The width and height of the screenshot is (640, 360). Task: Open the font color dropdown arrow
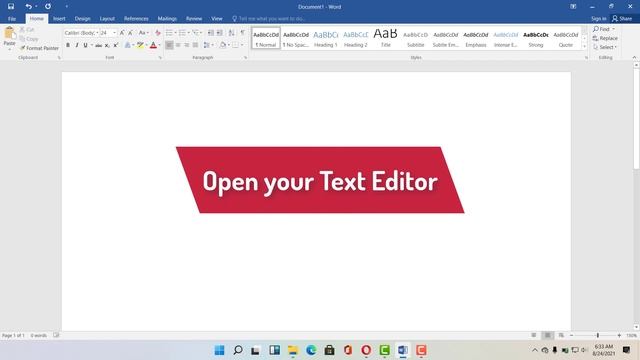coord(160,45)
